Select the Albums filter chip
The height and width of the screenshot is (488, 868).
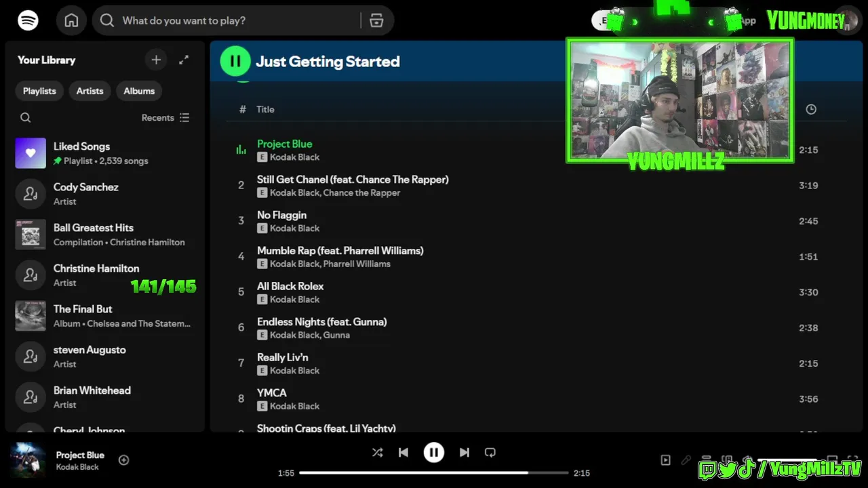click(x=139, y=91)
